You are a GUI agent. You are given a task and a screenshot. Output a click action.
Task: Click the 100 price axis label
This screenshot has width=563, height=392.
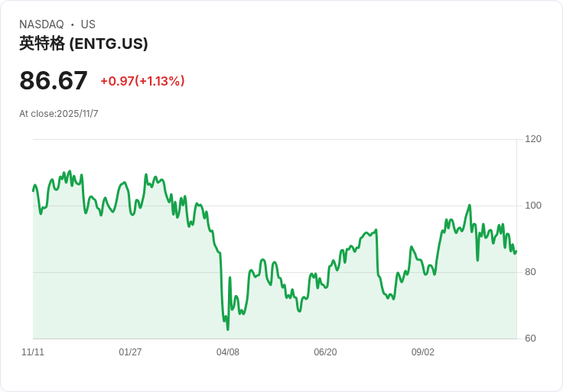click(x=533, y=206)
